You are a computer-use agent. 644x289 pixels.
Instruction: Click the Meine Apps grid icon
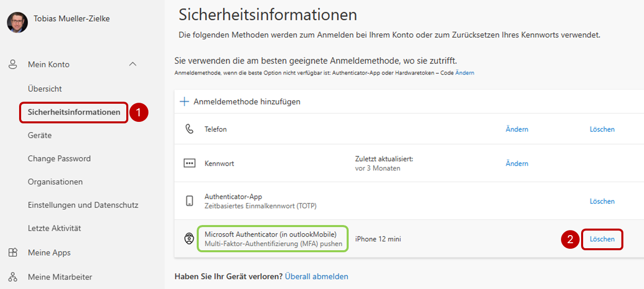[13, 253]
